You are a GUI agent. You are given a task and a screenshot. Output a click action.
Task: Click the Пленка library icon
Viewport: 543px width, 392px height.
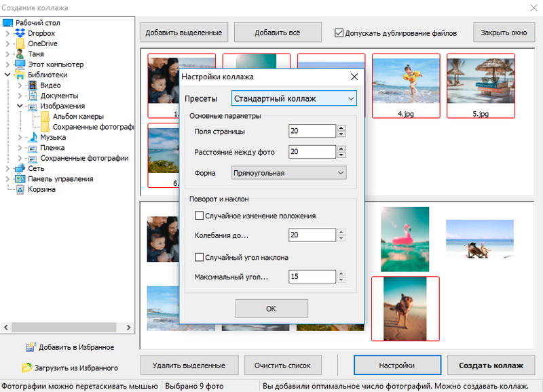[33, 148]
